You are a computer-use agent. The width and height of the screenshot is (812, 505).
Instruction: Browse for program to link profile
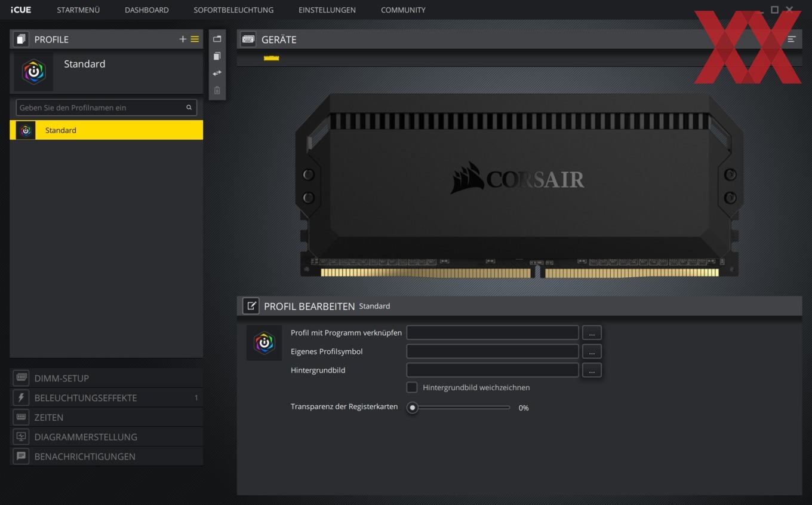click(x=592, y=333)
